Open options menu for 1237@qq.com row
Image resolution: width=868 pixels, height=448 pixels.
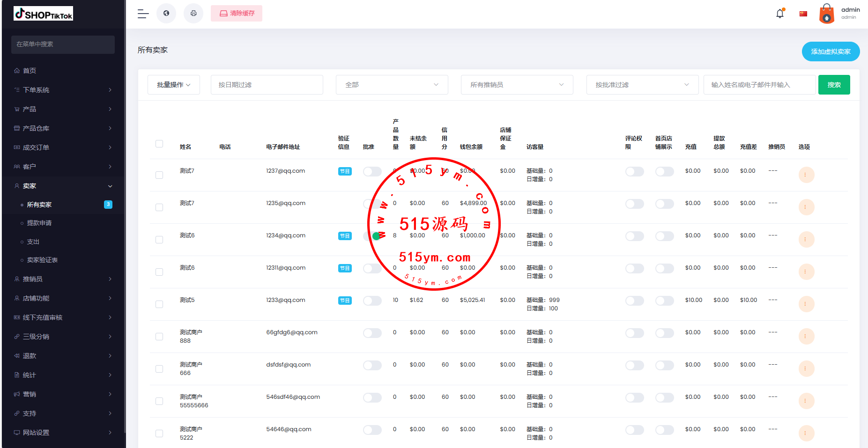click(x=806, y=175)
